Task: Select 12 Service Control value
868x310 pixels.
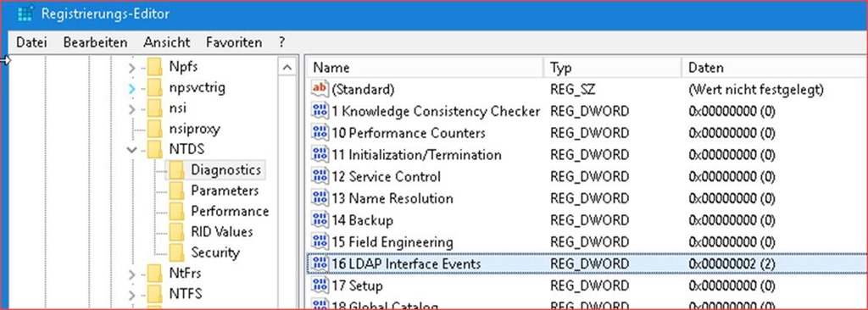Action: [x=386, y=177]
